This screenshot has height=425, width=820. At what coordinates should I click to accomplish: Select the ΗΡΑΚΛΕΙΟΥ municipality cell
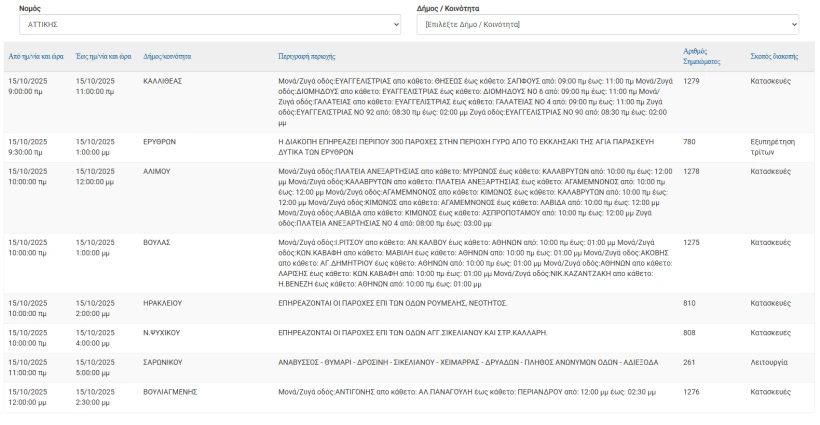pos(163,303)
